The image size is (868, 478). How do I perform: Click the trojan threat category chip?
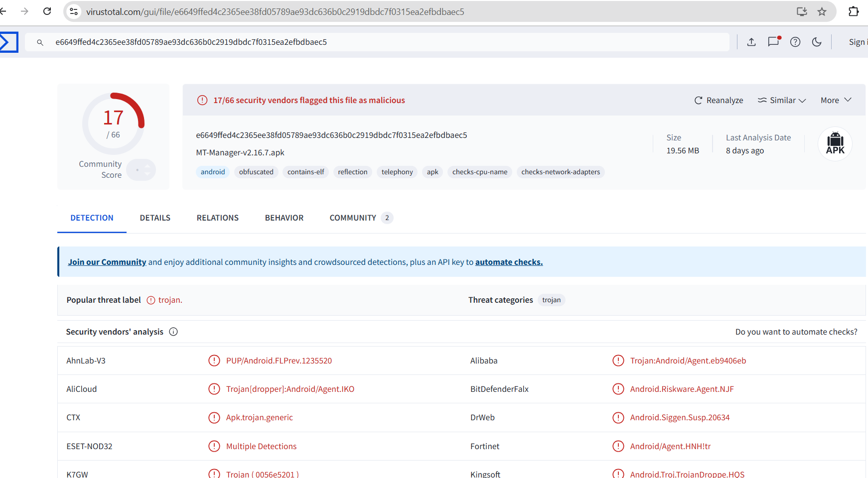(x=552, y=300)
